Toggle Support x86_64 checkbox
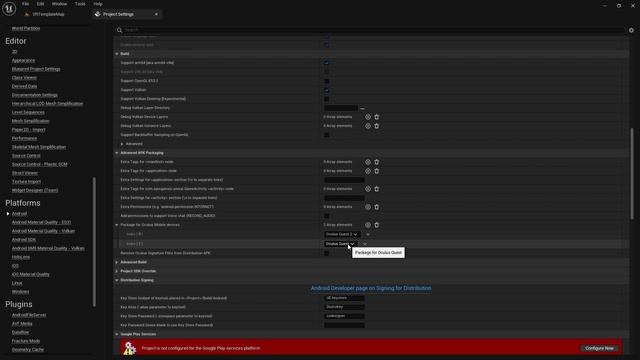 pos(327,72)
